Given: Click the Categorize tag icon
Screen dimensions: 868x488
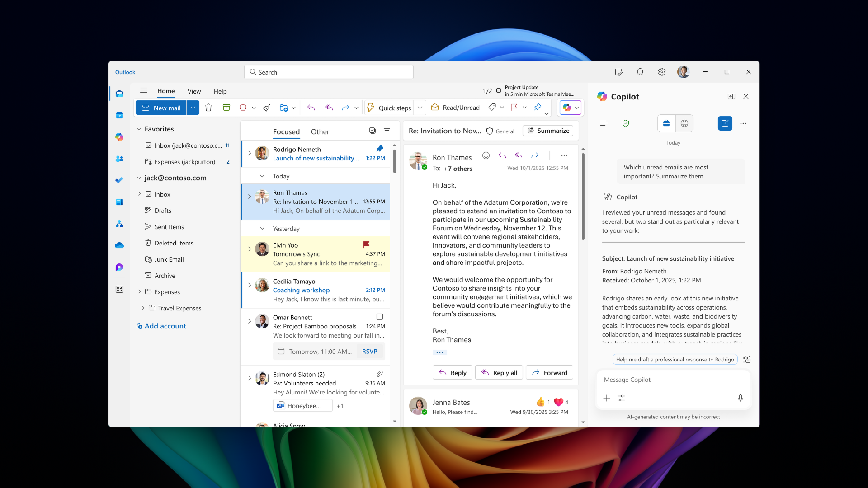Looking at the screenshot, I should coord(492,108).
